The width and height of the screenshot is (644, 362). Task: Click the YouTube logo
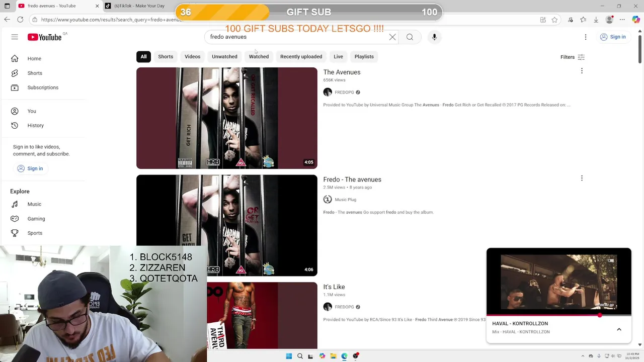44,37
